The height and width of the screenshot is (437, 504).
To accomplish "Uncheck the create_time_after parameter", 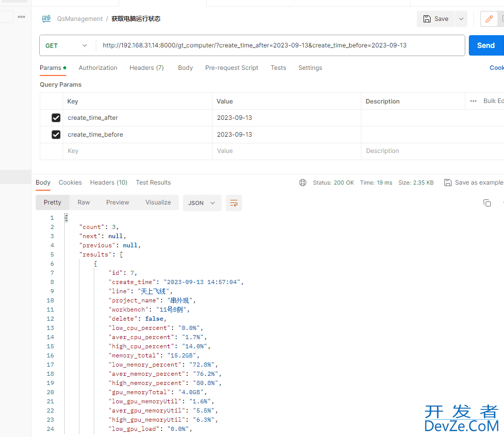I will click(x=56, y=118).
